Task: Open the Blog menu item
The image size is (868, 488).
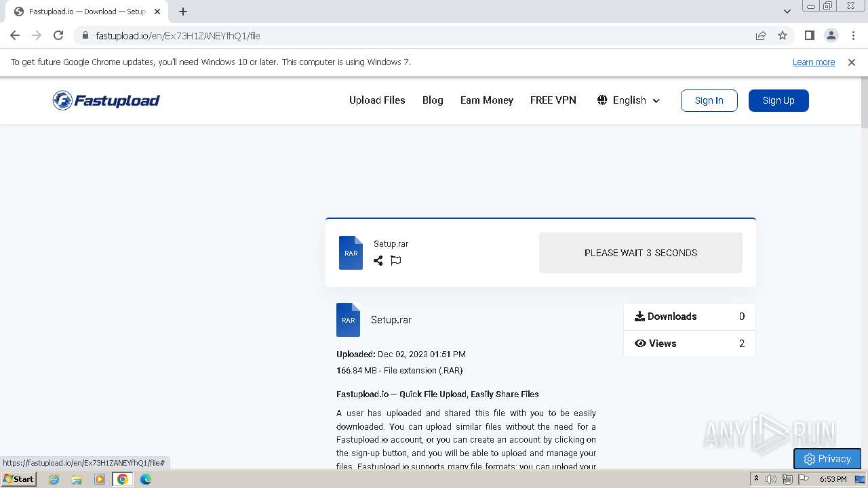Action: pyautogui.click(x=433, y=100)
